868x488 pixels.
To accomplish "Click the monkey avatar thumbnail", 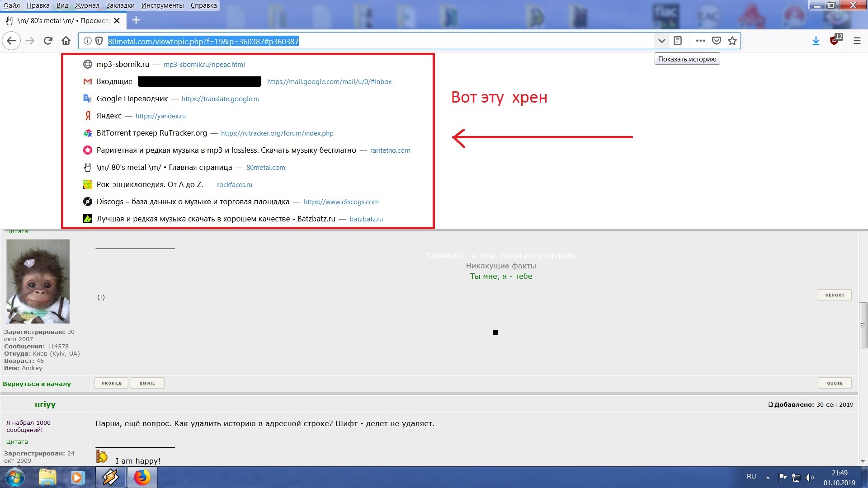I will (x=38, y=281).
